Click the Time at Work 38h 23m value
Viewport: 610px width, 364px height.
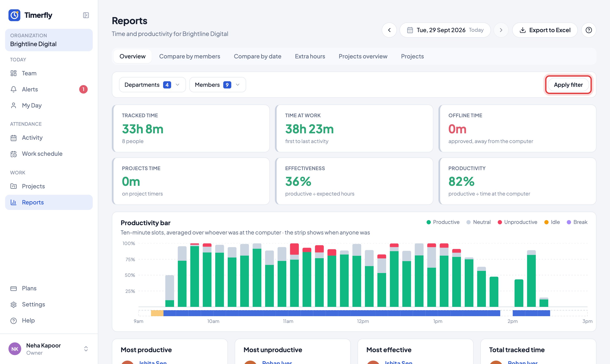tap(309, 129)
